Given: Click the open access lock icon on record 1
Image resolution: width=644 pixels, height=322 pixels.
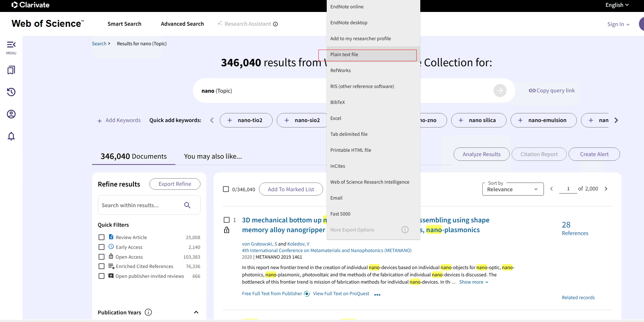Looking at the screenshot, I should point(227,230).
